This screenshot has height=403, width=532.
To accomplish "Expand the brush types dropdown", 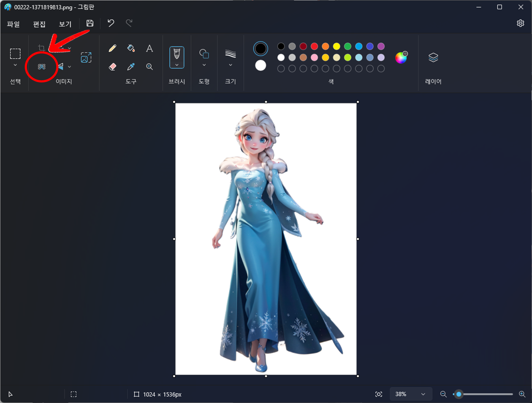I will [x=177, y=65].
